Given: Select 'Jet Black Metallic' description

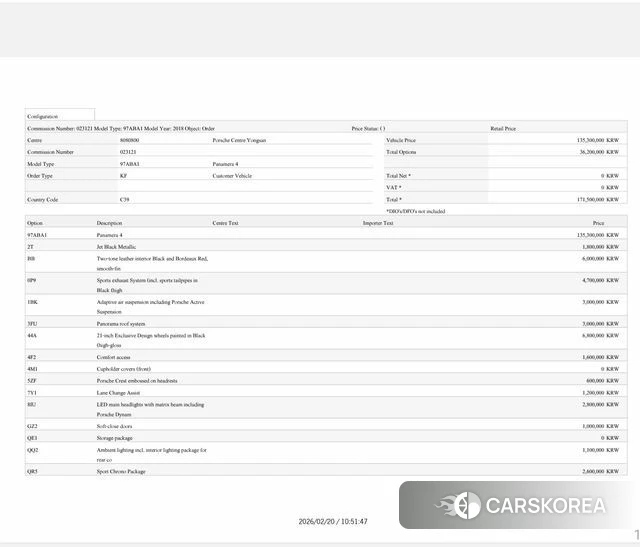Looking at the screenshot, I should (116, 247).
